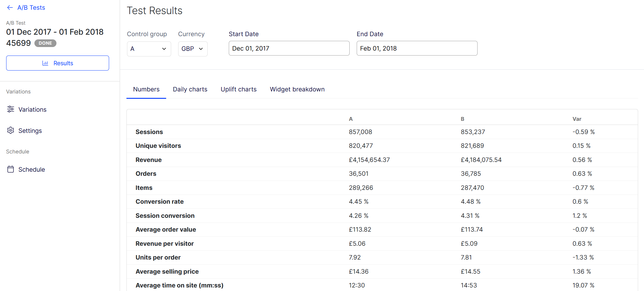Viewport: 644px width, 291px height.
Task: Open Variations in the sidebar
Action: (x=32, y=110)
